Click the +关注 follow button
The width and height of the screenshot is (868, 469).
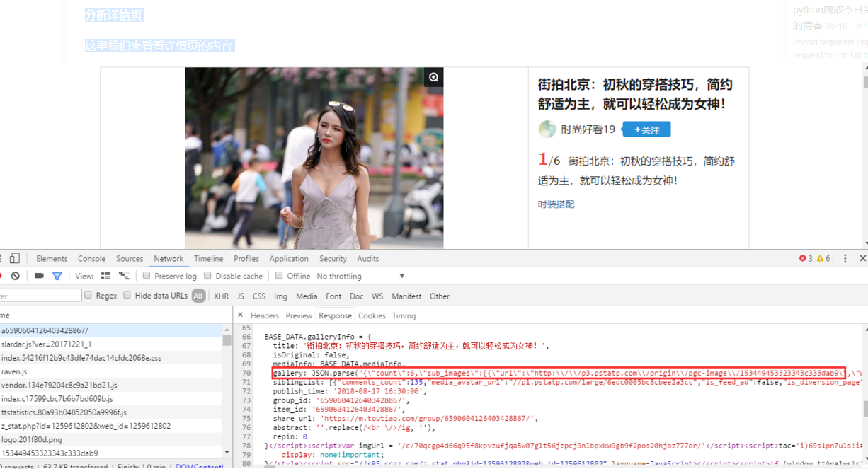tap(646, 129)
